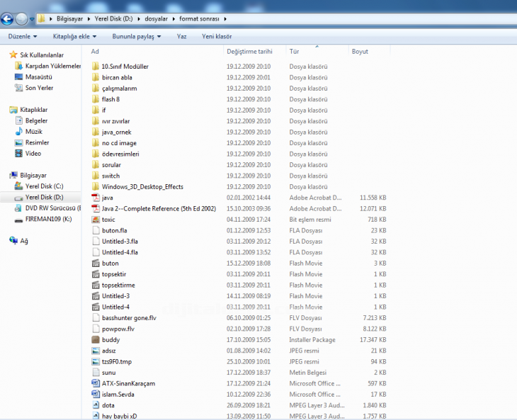
Task: Go back using the Back arrow button
Action: (8, 18)
